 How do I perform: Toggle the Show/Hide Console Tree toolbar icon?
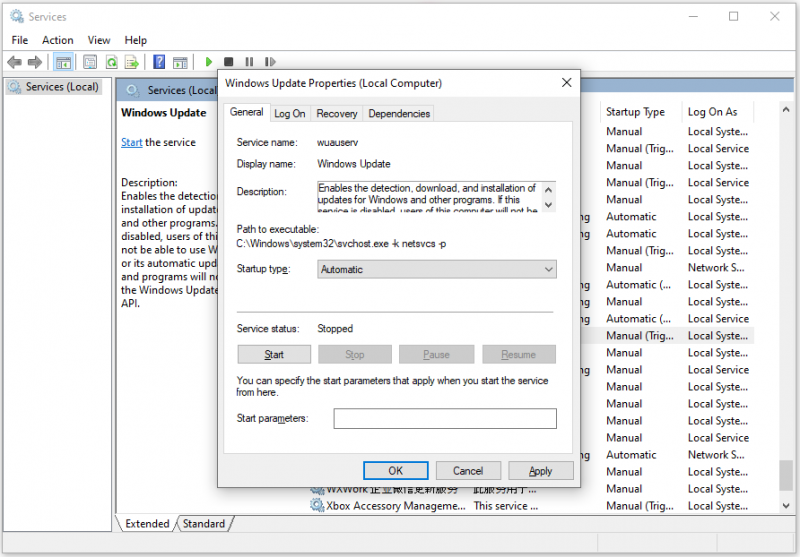point(63,62)
